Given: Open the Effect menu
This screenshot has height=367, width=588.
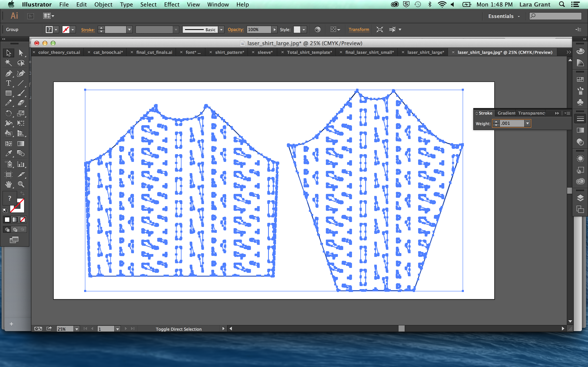Looking at the screenshot, I should (171, 5).
